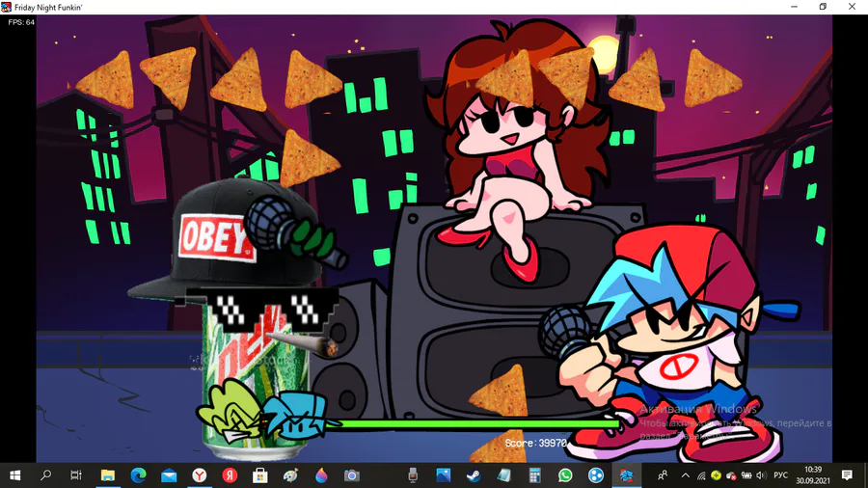Select Friday Night Funkin' taskbar button
The width and height of the screenshot is (868, 488).
pos(626,475)
